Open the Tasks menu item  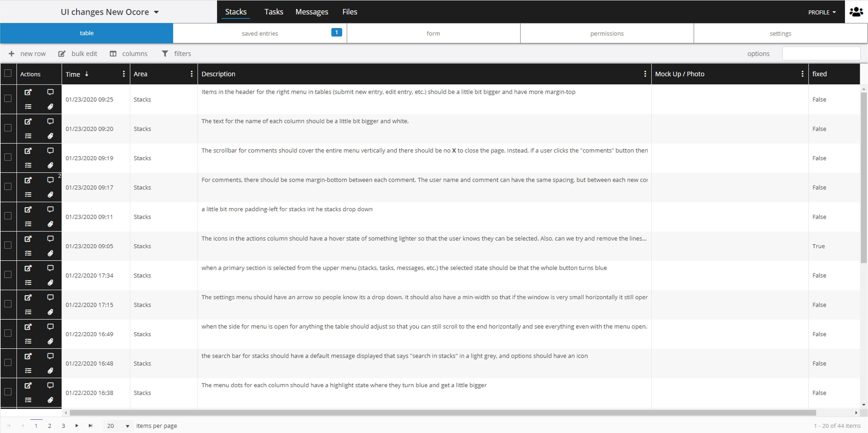274,12
